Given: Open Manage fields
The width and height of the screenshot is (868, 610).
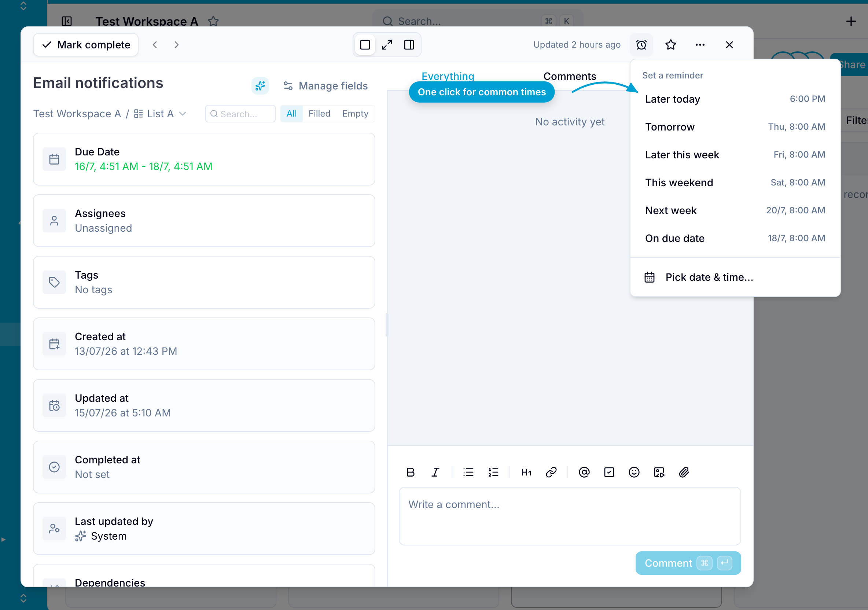Looking at the screenshot, I should click(325, 86).
